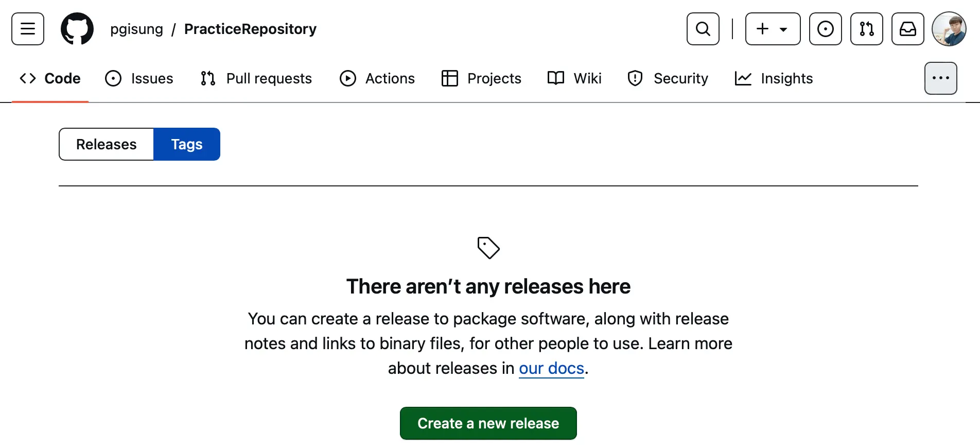Open PracticeRepository repository link
Screen dimensions: 980x448
click(x=250, y=29)
